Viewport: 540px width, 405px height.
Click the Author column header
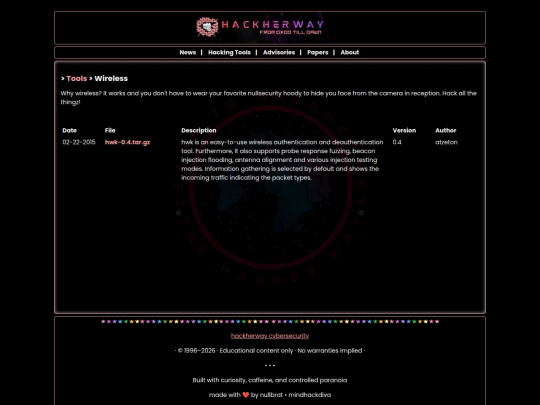coord(446,131)
